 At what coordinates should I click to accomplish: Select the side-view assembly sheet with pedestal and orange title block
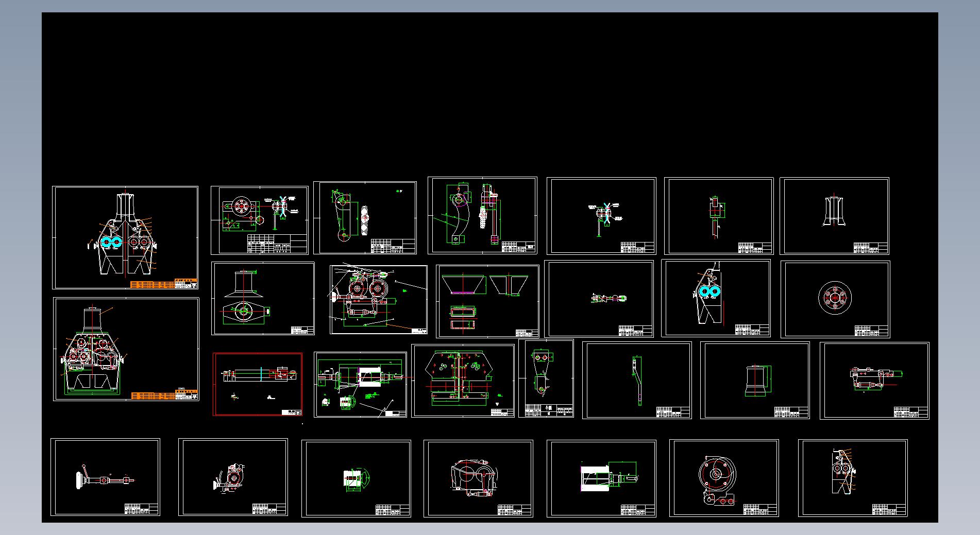click(x=126, y=349)
